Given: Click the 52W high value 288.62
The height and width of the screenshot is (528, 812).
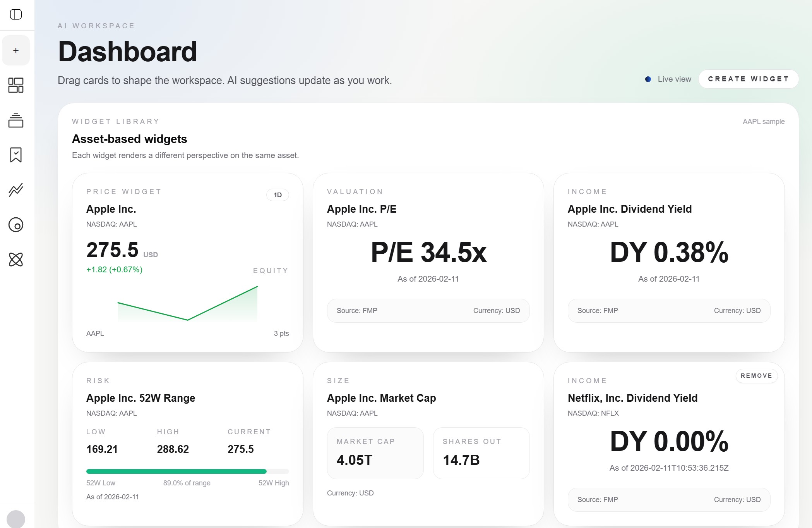Looking at the screenshot, I should 173,449.
